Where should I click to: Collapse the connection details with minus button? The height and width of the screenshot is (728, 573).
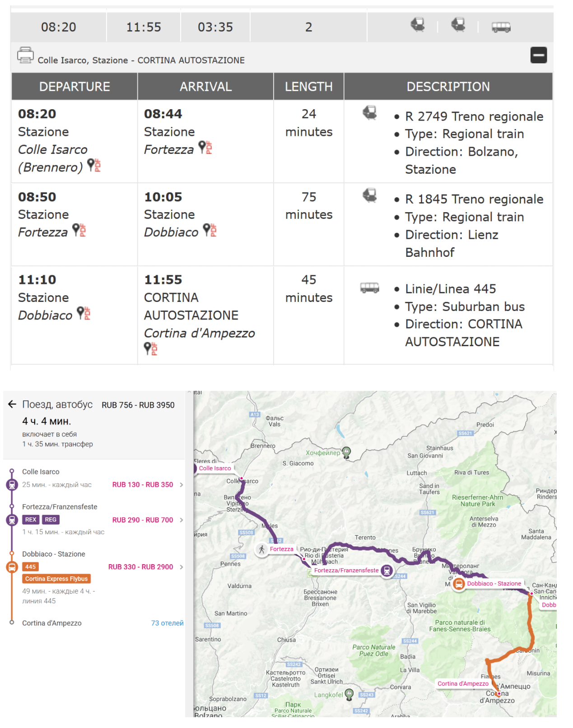click(538, 55)
